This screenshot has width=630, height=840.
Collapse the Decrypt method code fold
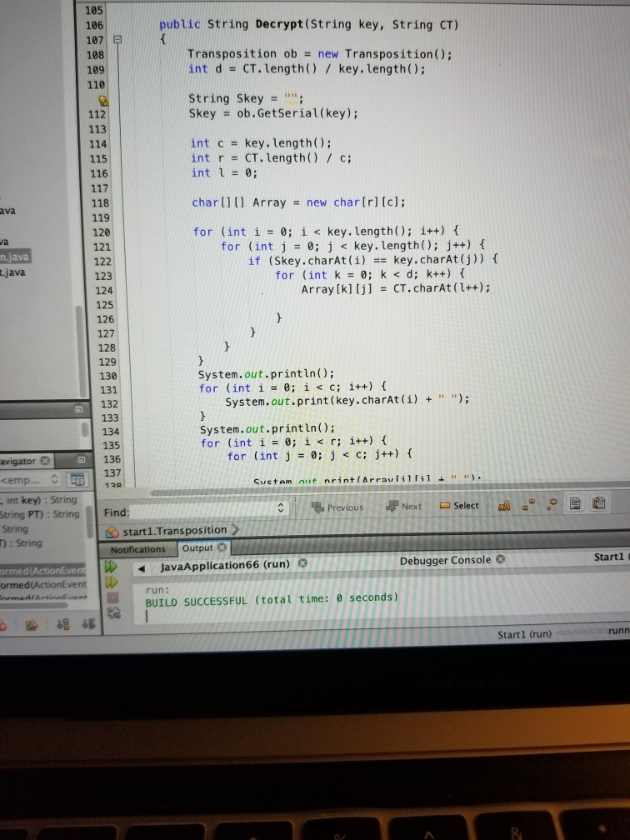tap(117, 40)
